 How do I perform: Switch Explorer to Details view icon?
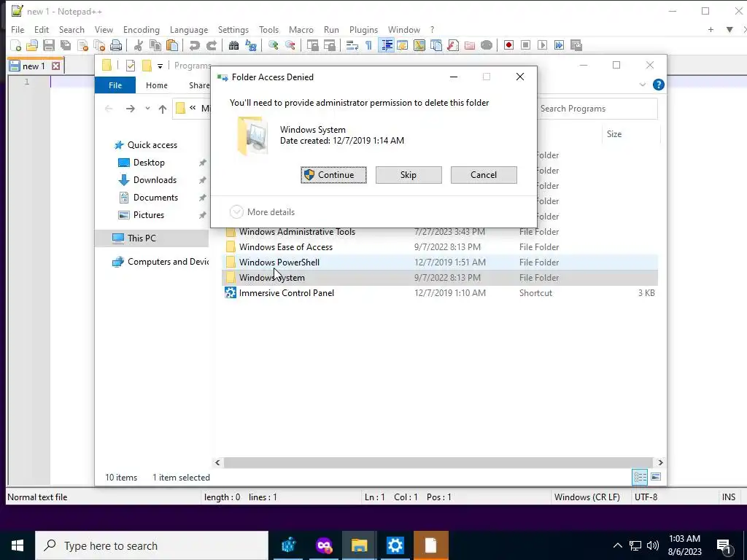[x=640, y=477]
